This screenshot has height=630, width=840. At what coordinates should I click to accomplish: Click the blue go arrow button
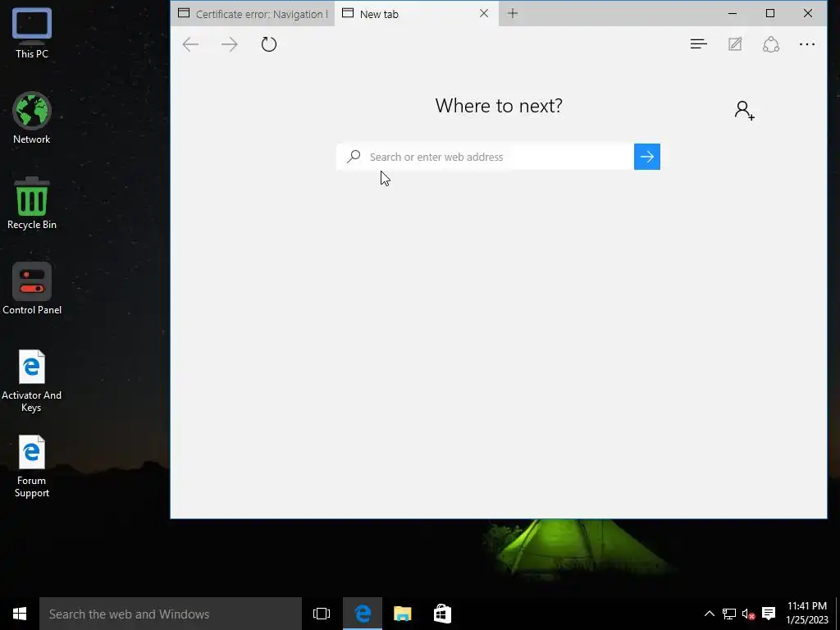tap(647, 157)
